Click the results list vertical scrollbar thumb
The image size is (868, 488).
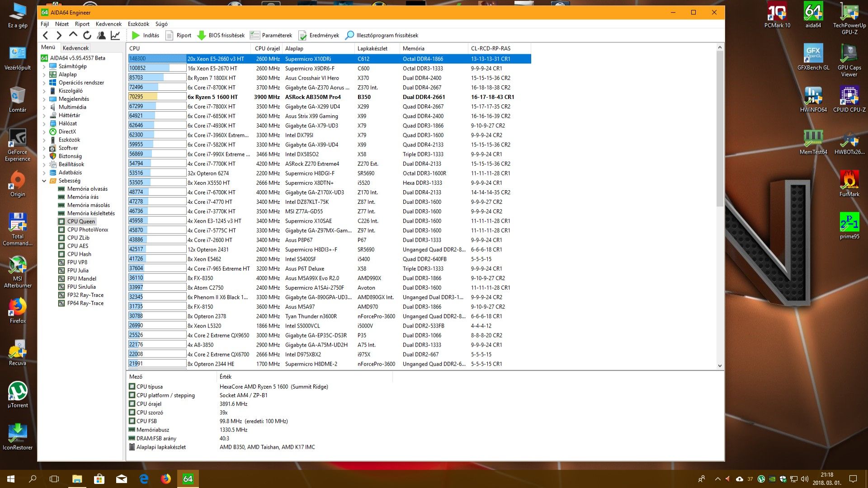(720, 129)
